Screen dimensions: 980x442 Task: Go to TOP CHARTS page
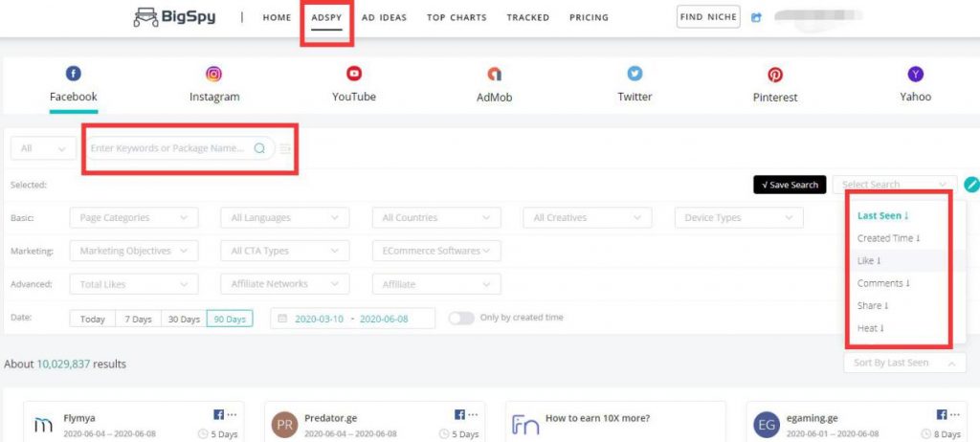(457, 17)
